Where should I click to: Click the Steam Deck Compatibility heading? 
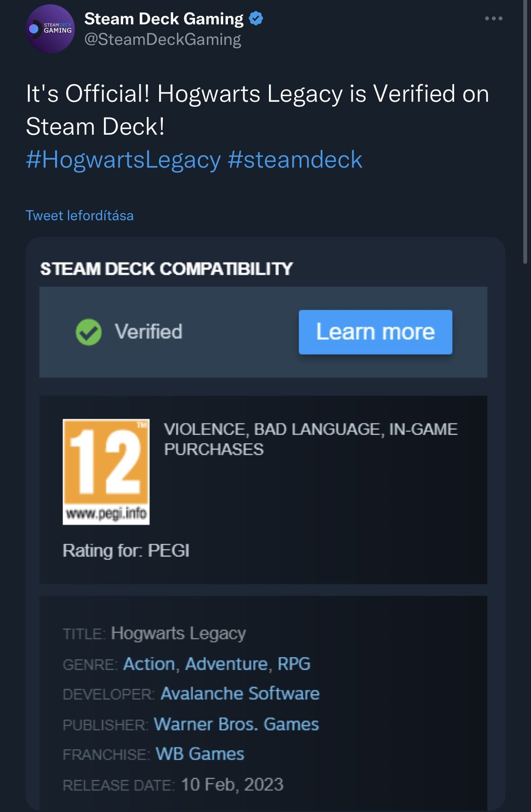pyautogui.click(x=166, y=269)
